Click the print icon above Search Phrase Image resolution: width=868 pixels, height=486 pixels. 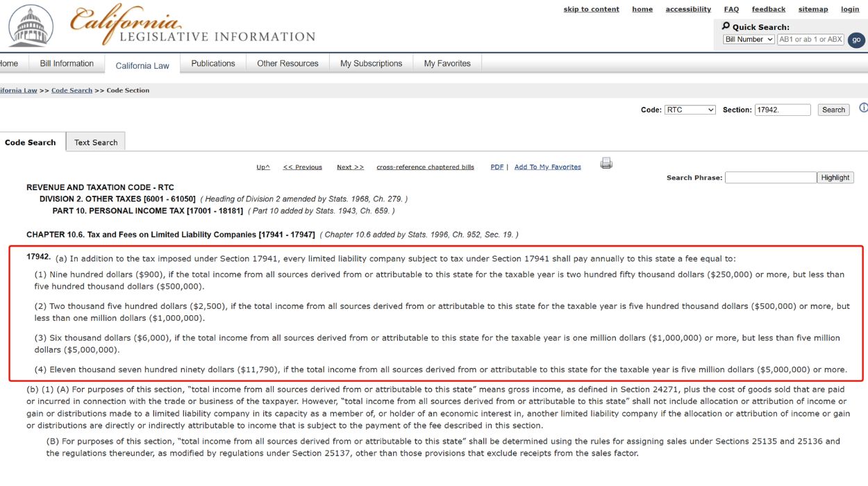(x=606, y=162)
